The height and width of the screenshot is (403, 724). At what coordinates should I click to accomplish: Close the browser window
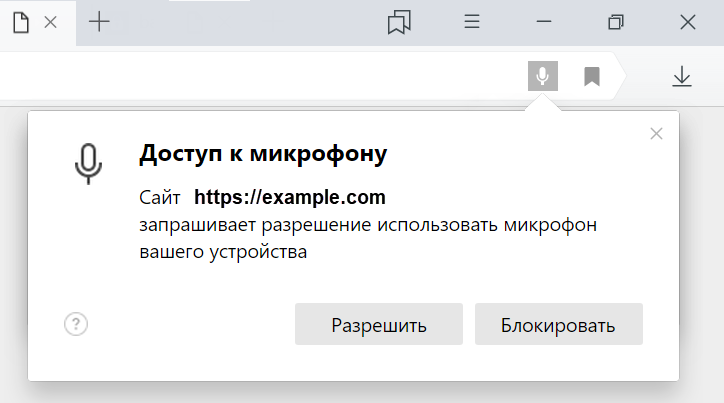pyautogui.click(x=688, y=22)
